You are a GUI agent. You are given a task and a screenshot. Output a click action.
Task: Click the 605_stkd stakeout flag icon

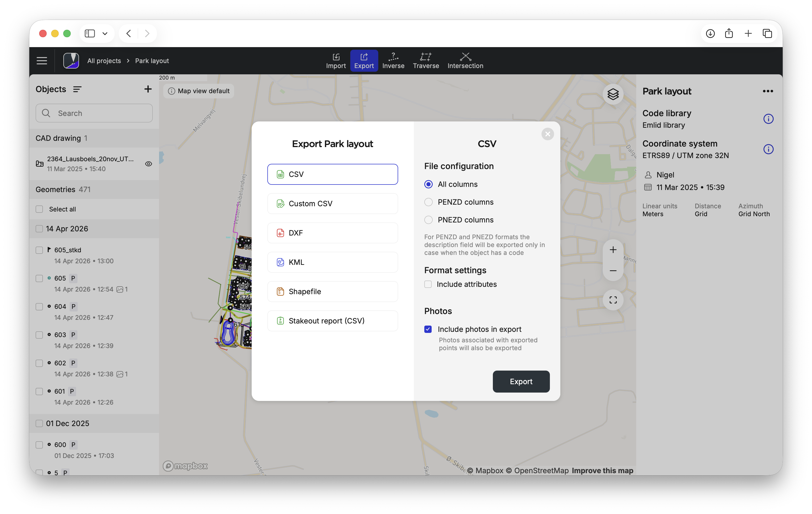[49, 250]
